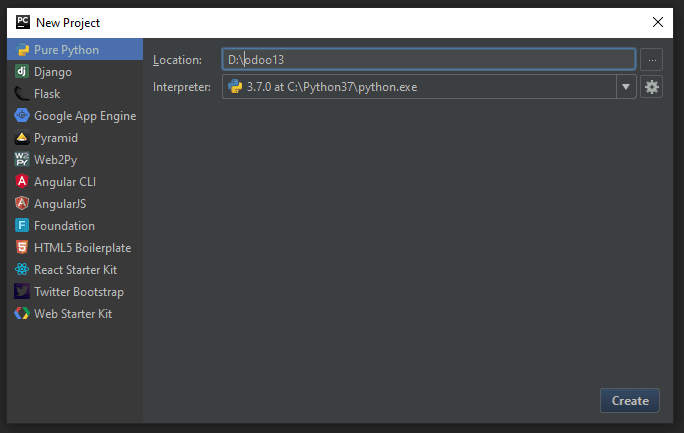Click the Interpreter label

182,87
